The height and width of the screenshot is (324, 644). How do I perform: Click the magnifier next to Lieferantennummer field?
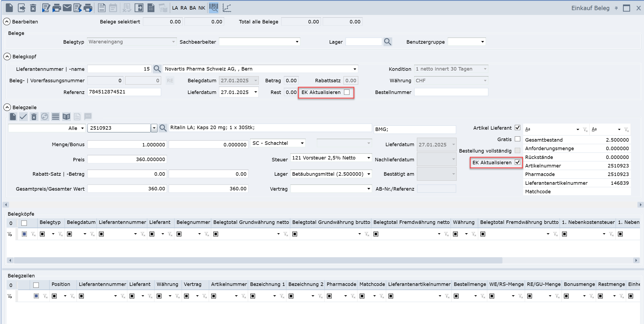[157, 69]
